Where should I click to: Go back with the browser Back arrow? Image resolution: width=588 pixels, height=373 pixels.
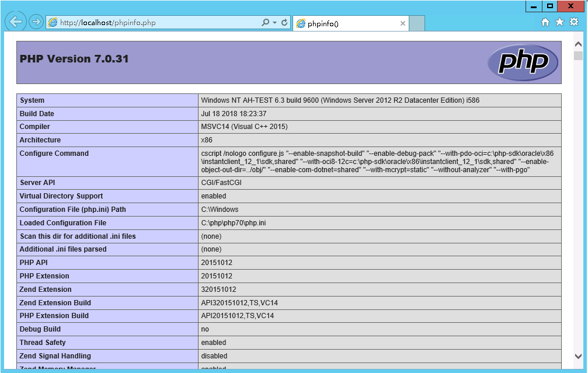pos(15,22)
